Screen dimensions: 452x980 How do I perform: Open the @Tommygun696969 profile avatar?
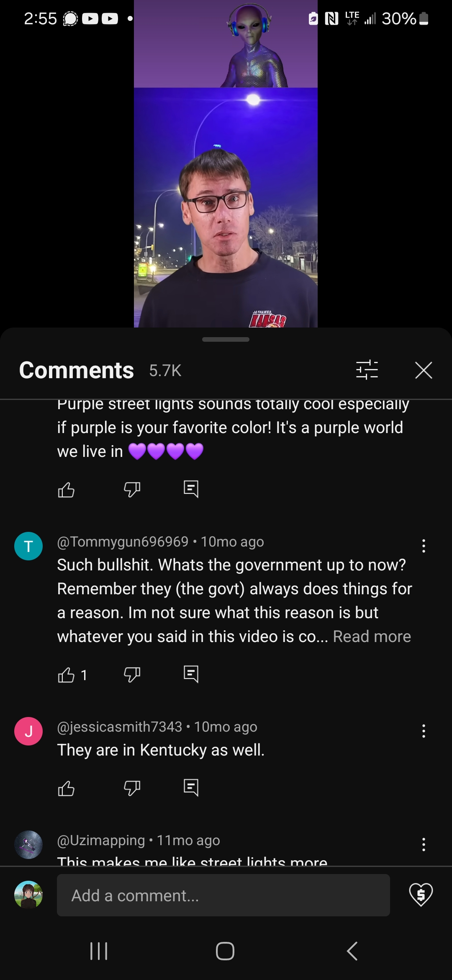[28, 546]
